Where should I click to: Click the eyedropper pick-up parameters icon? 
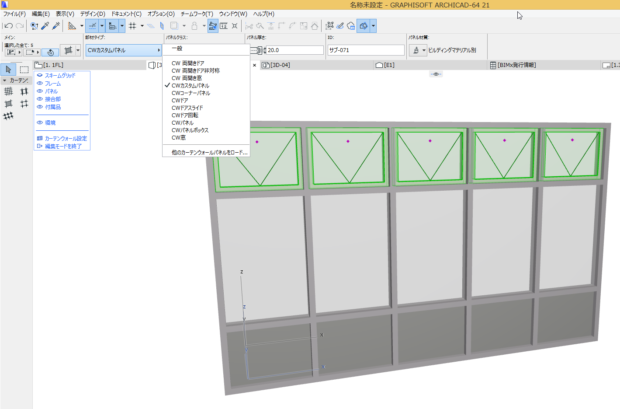[x=47, y=25]
